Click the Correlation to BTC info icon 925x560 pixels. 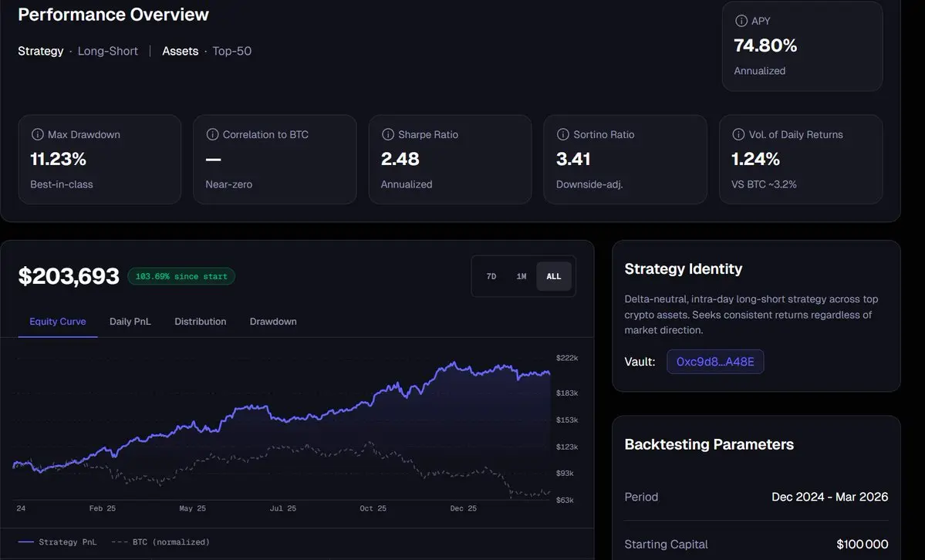tap(212, 134)
